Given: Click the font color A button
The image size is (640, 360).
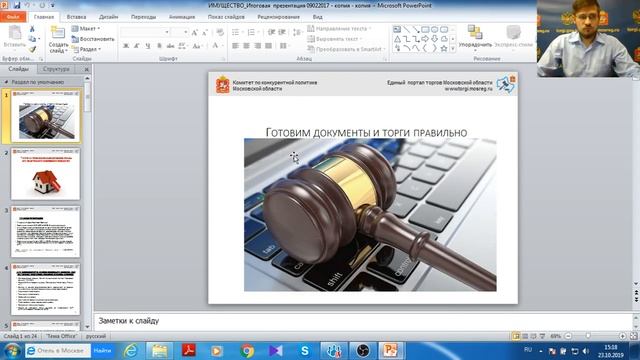Looking at the screenshot, I should point(215,46).
